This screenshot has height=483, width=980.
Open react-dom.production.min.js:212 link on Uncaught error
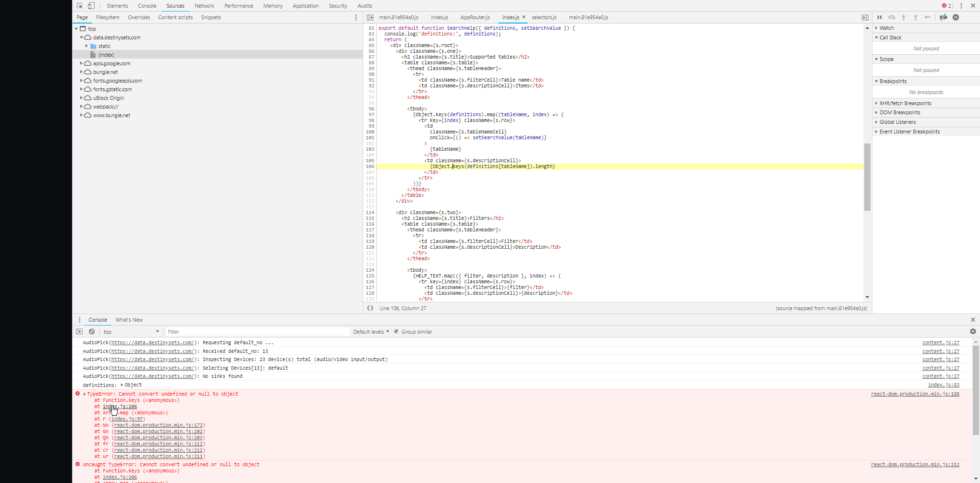click(x=915, y=465)
